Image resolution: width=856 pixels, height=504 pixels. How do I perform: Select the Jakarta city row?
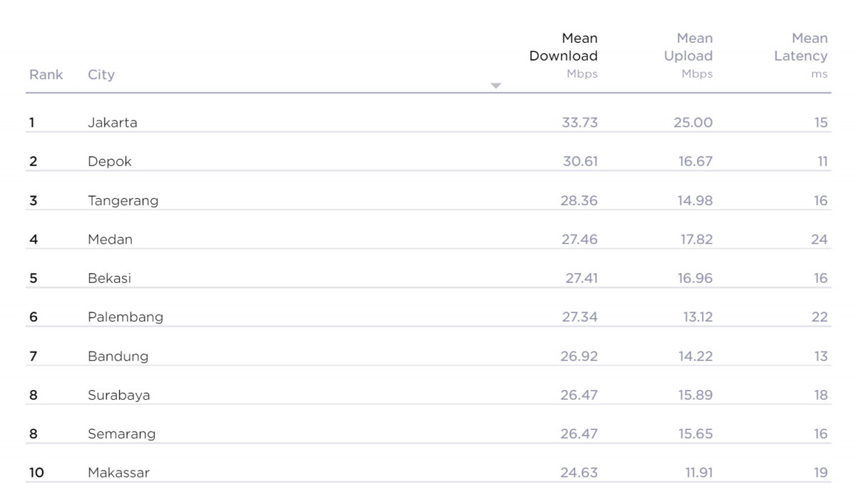(x=112, y=123)
